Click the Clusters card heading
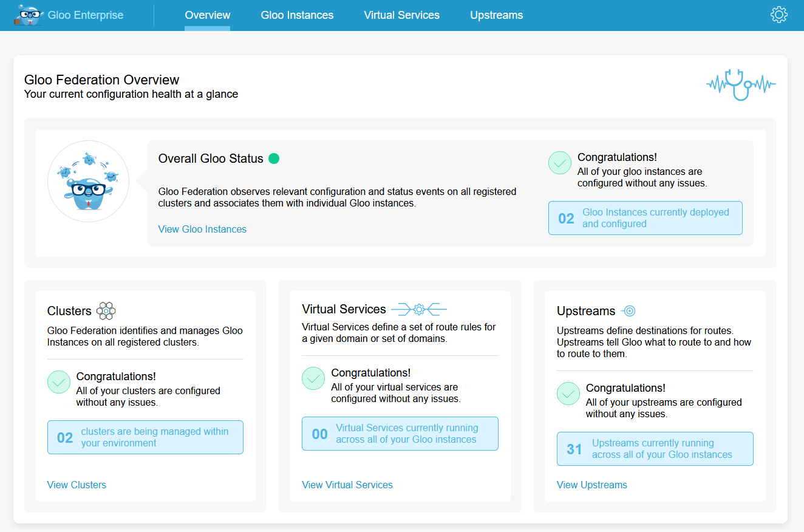804x532 pixels. pyautogui.click(x=69, y=311)
